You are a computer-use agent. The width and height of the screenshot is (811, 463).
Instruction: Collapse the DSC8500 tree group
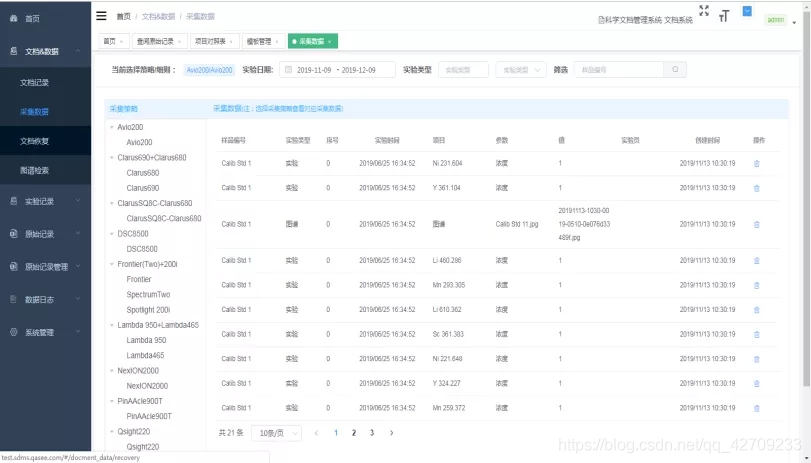click(112, 234)
